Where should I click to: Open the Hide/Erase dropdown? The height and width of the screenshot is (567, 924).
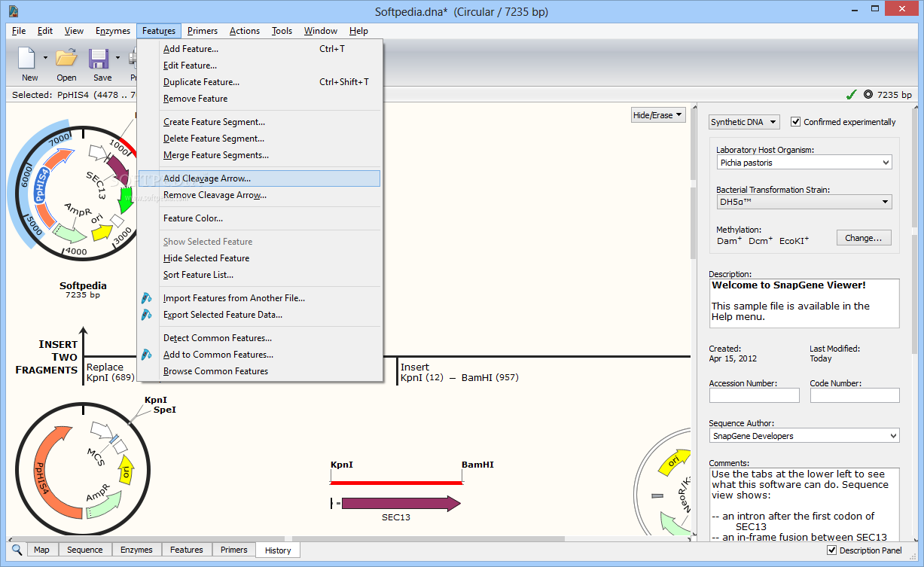coord(658,115)
